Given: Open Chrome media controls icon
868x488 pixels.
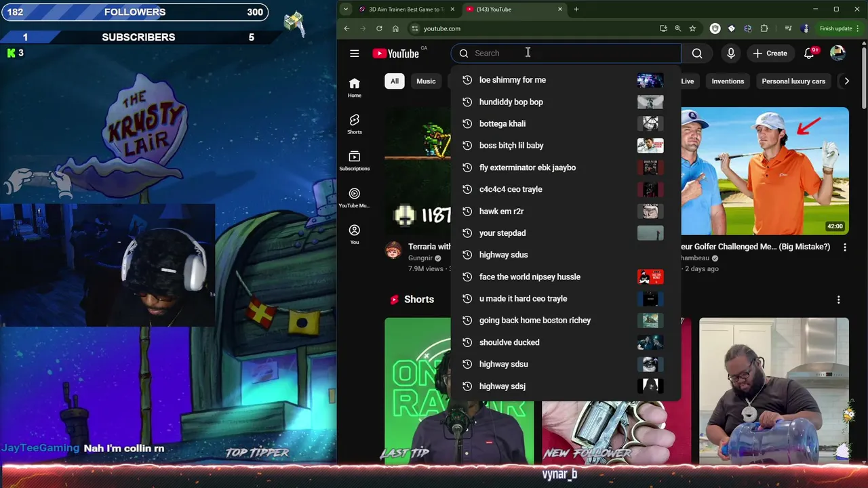Looking at the screenshot, I should 788,28.
